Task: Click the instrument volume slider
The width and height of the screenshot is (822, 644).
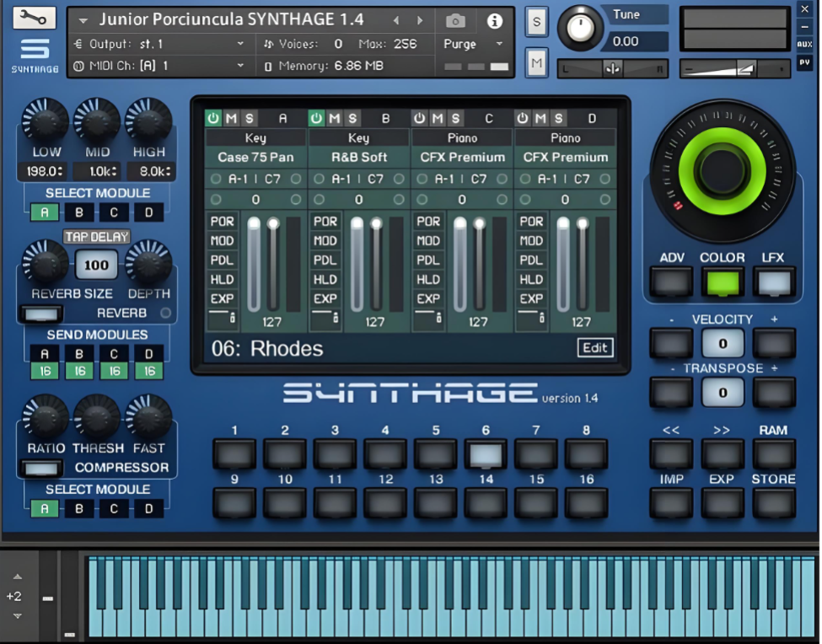Action: pyautogui.click(x=734, y=68)
